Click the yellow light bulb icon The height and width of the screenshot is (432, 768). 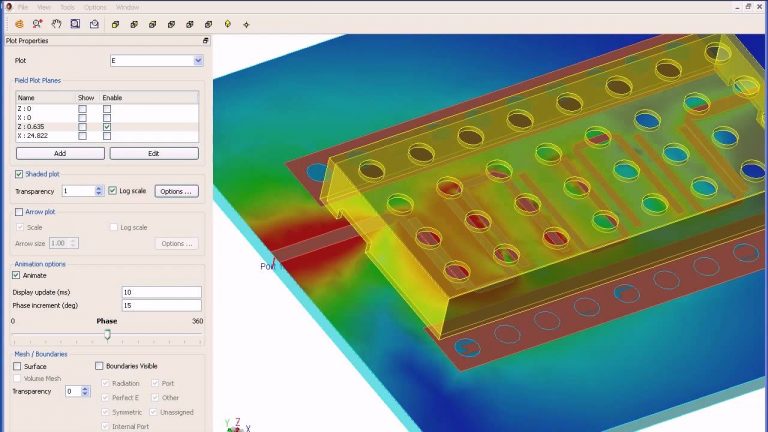point(227,23)
